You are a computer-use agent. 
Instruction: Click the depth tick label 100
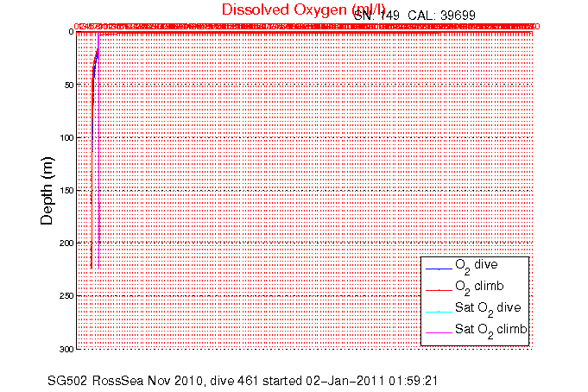tap(66, 138)
